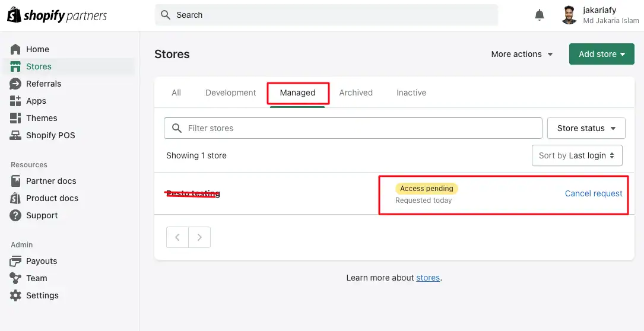Click the Stores page heading

click(172, 54)
